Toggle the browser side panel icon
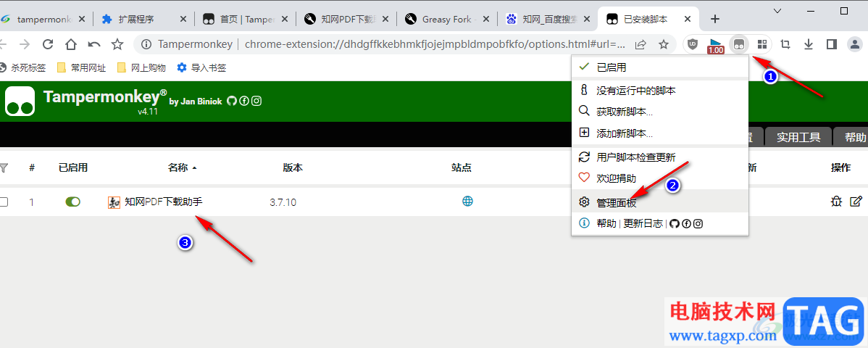Screen dimensions: 868x348 pyautogui.click(x=831, y=44)
